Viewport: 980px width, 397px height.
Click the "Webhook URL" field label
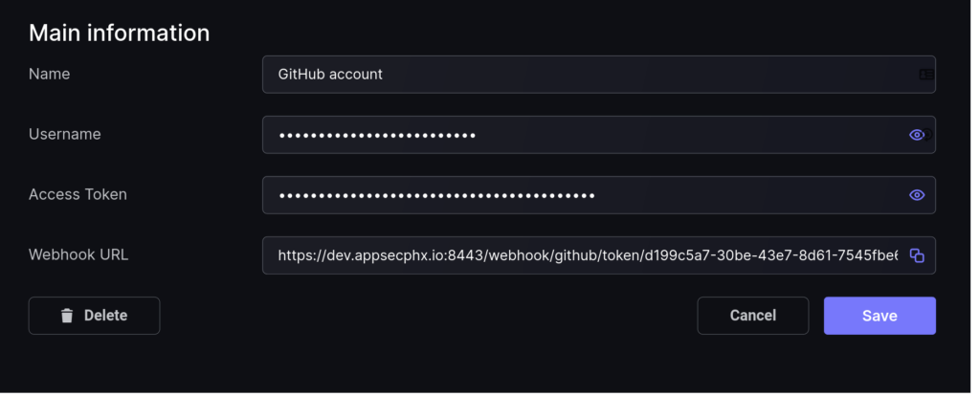78,254
